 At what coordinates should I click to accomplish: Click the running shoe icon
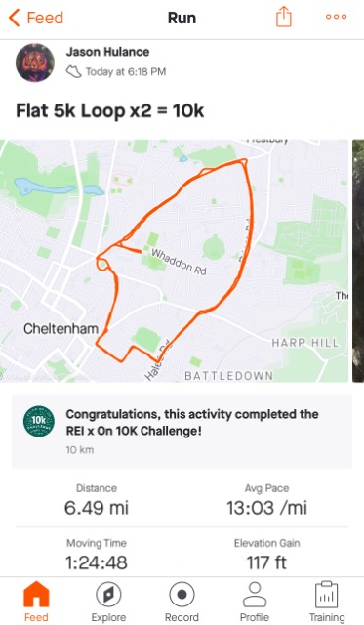tap(73, 71)
